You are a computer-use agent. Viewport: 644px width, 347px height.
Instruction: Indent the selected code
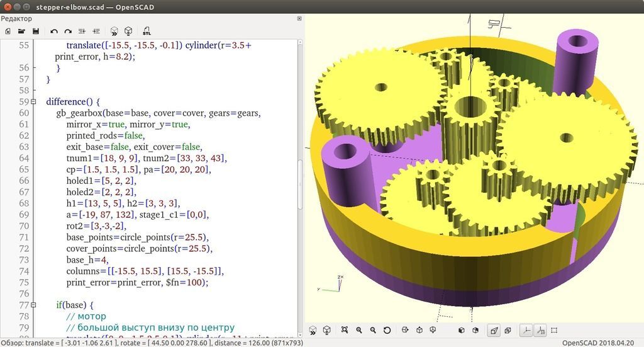tap(96, 31)
